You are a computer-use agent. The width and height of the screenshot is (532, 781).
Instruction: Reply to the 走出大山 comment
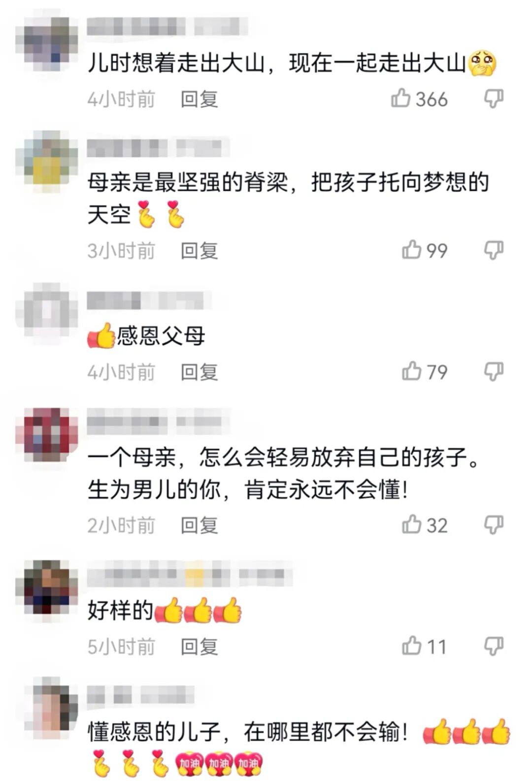199,99
